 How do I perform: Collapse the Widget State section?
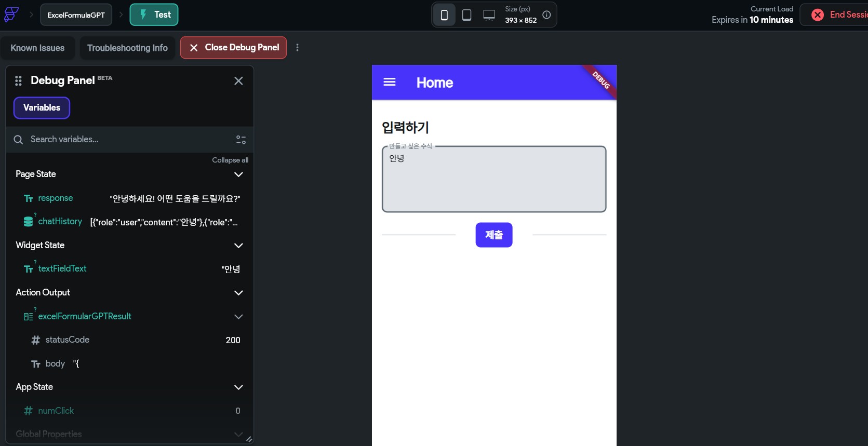[x=238, y=246]
